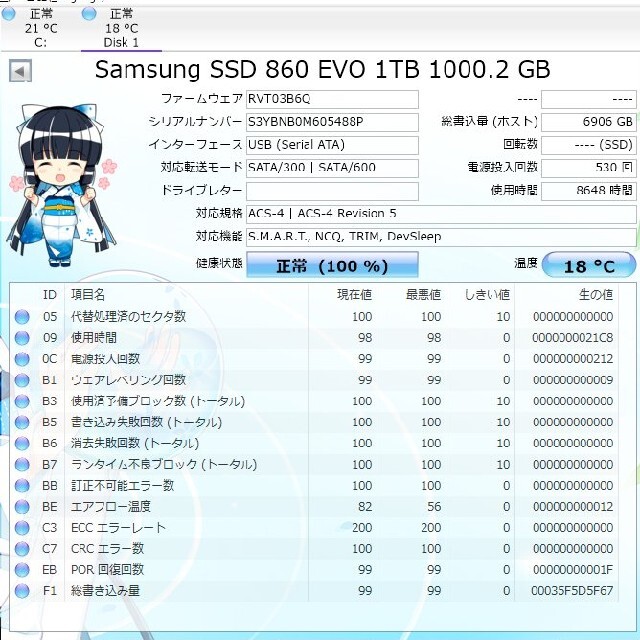Viewport: 640px width, 640px height.
Task: Click worst value 56 in エアフロー温度 row
Action: click(434, 507)
